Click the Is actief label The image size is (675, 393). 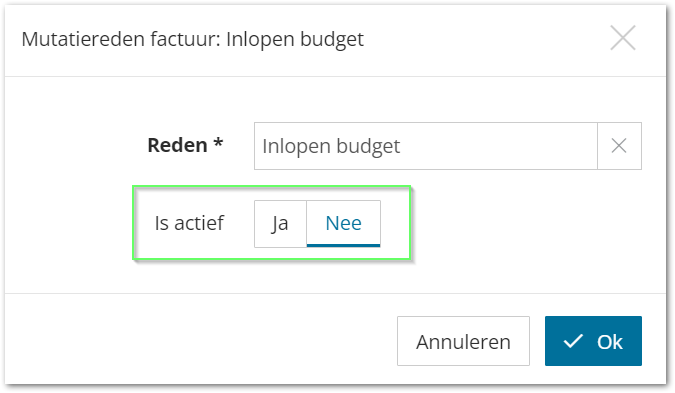[189, 223]
